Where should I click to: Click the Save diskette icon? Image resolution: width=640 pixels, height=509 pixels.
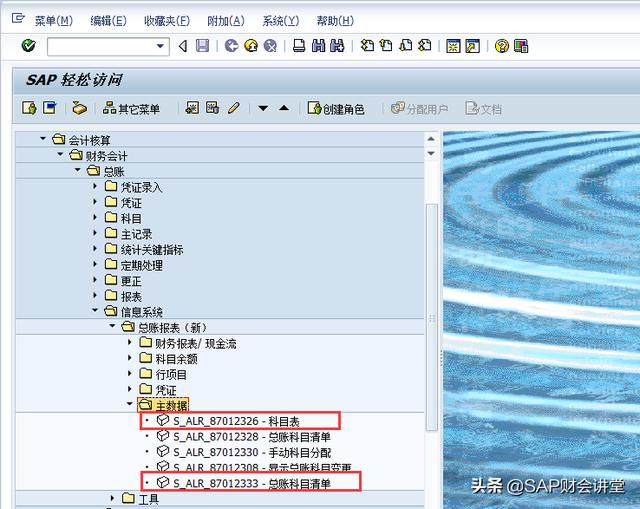pyautogui.click(x=202, y=46)
